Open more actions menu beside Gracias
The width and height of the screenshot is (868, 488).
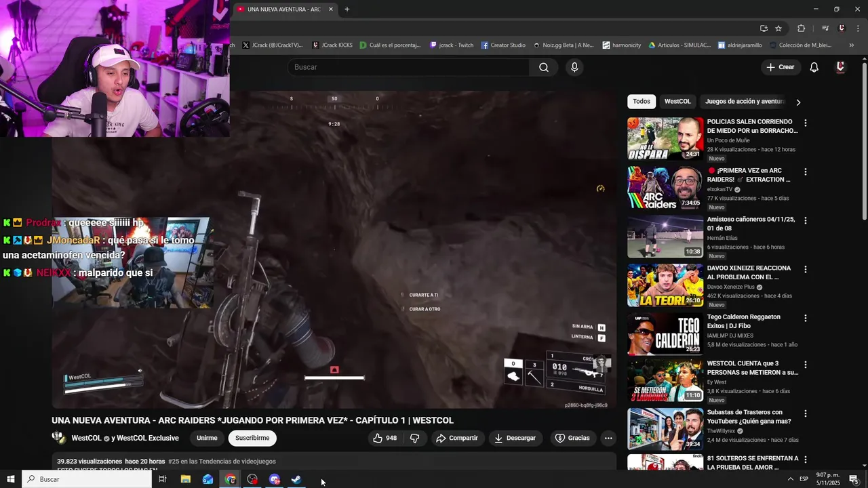(608, 438)
